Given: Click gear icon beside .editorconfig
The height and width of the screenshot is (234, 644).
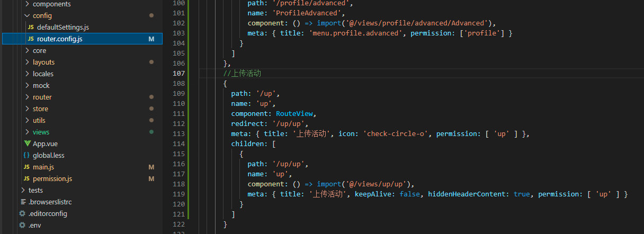Looking at the screenshot, I should (22, 213).
